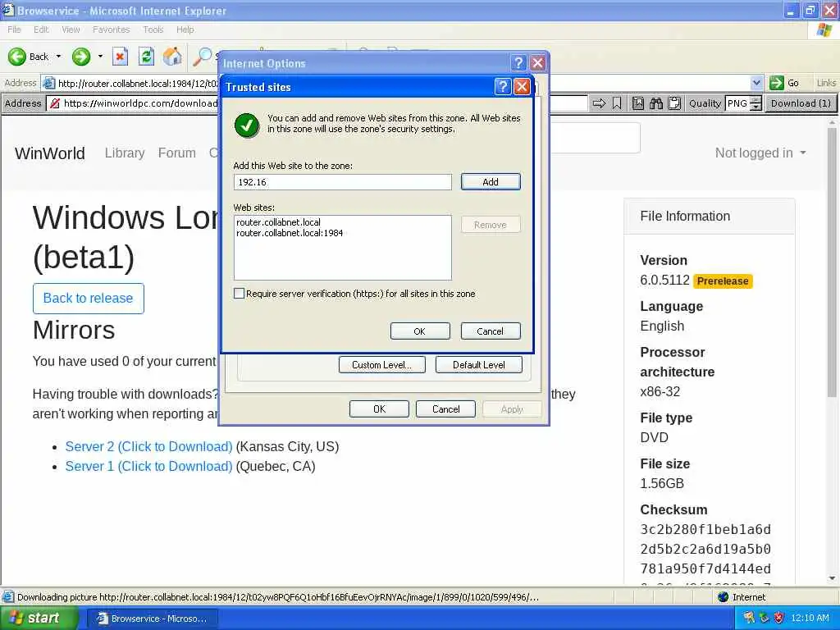Click the leftmost system tray icon
Screen dimensions: 840x630
(x=748, y=618)
